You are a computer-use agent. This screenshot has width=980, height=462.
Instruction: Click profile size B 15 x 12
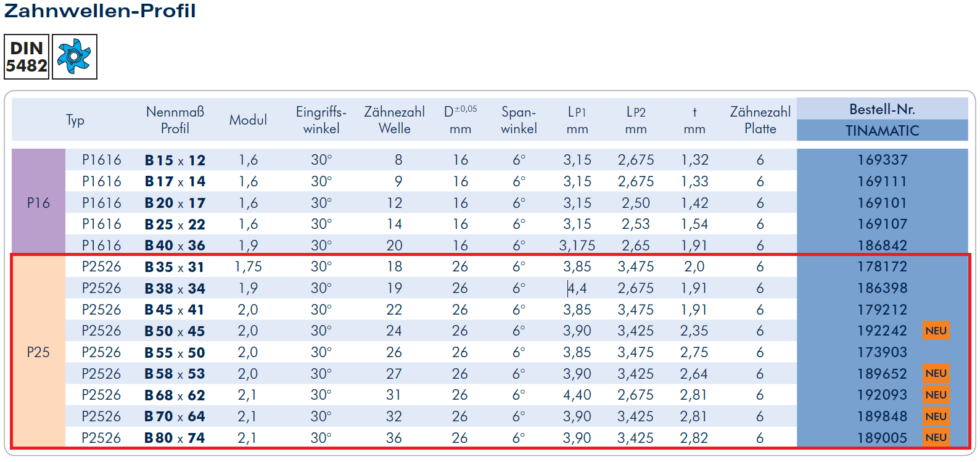pos(175,160)
